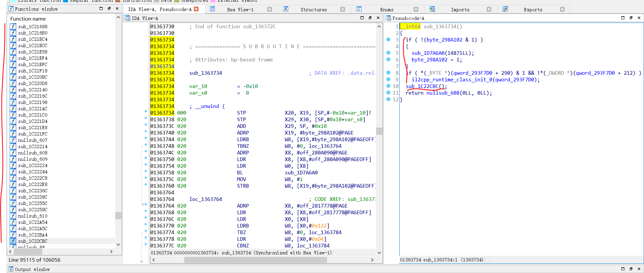Click the Hex View-1 tab icon

[212, 9]
